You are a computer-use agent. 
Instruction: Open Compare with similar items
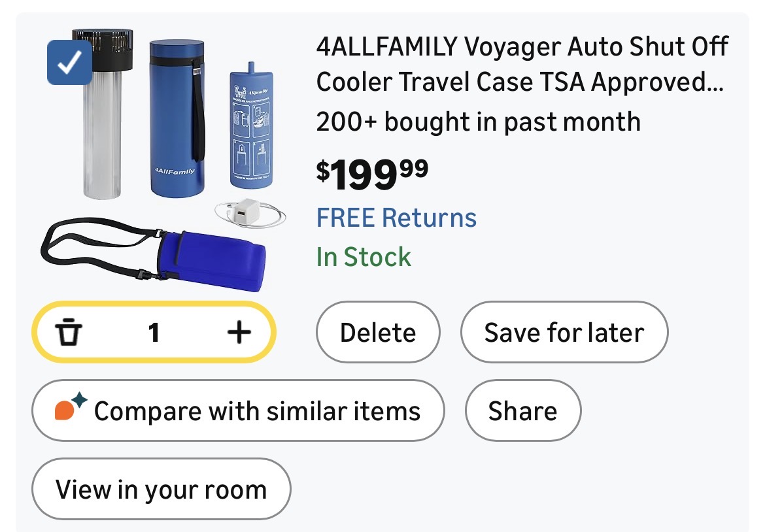tap(238, 411)
